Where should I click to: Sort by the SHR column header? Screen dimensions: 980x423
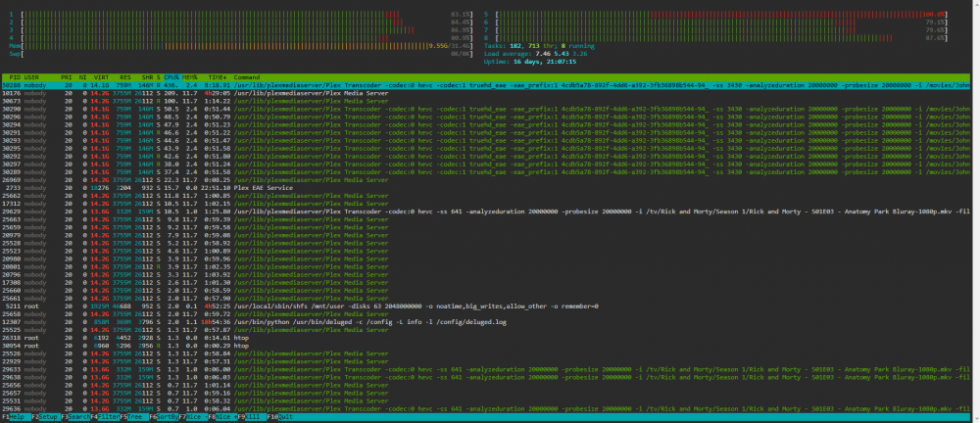click(148, 76)
